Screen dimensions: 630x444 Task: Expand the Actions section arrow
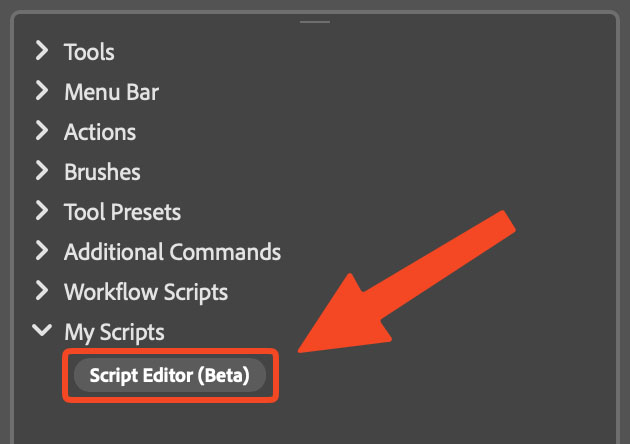click(x=42, y=131)
